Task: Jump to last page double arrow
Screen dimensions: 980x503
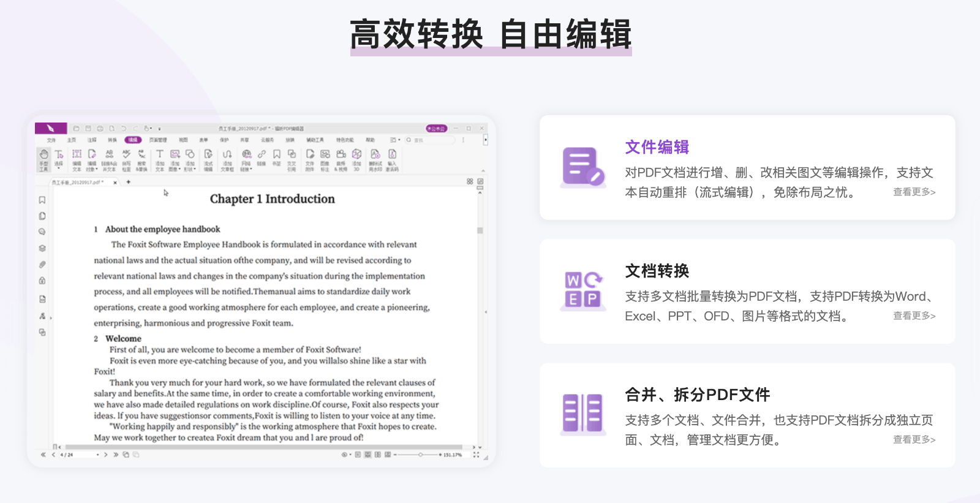Action: (116, 455)
